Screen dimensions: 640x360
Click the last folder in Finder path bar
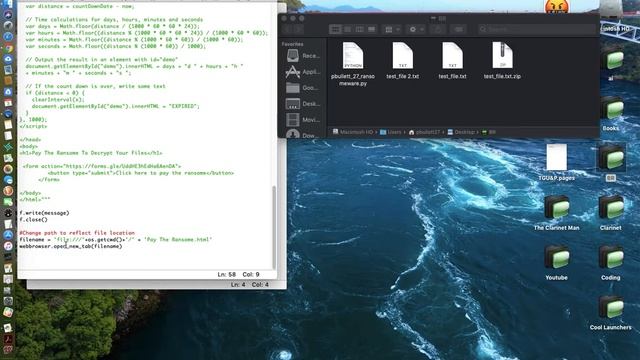489,132
